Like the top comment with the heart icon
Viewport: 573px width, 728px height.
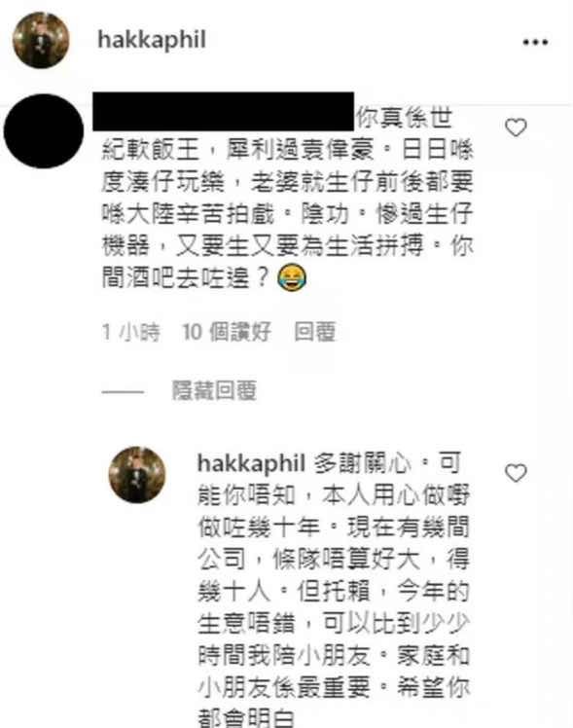tap(516, 127)
